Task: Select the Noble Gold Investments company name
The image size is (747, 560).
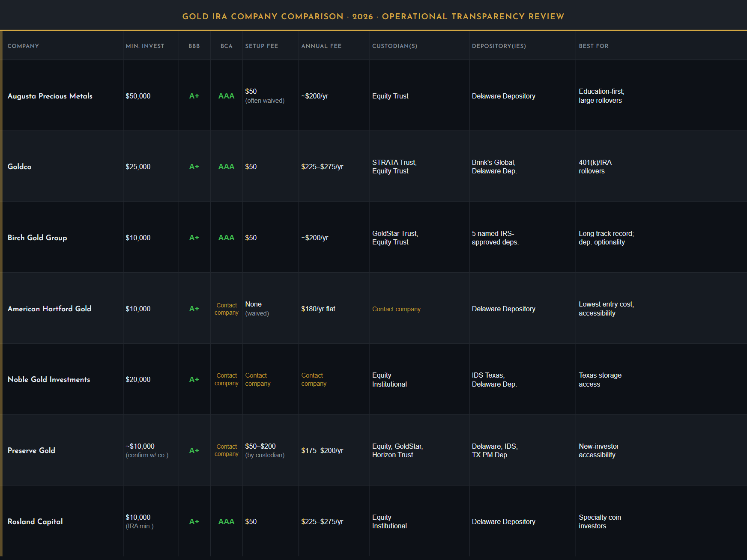Action: click(x=49, y=379)
